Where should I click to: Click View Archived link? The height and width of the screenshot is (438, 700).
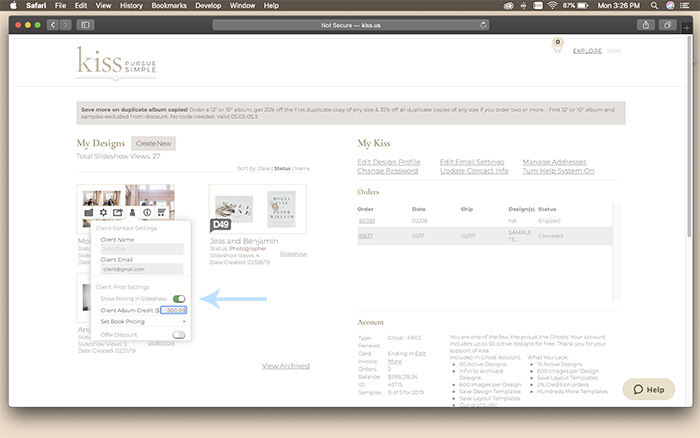coord(286,366)
